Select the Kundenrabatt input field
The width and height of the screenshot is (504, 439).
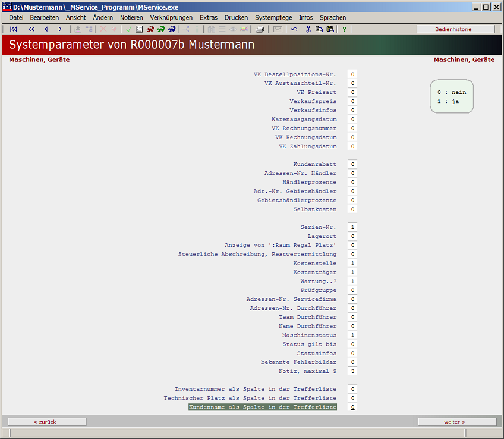352,164
